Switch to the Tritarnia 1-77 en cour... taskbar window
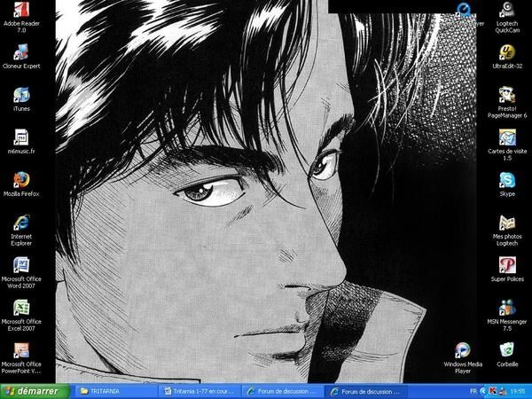Image resolution: width=532 pixels, height=399 pixels. [200, 391]
